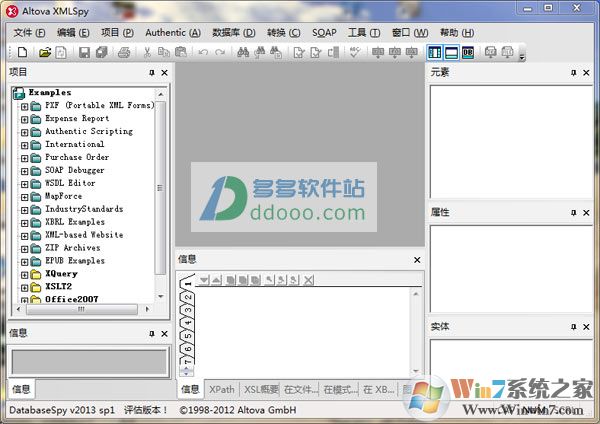Open the 工具 (T) menu
600x424 pixels.
[x=364, y=33]
